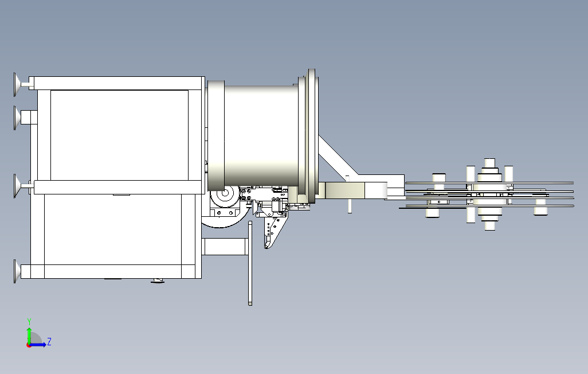Select the stacked pulley hub at right

(x=489, y=194)
